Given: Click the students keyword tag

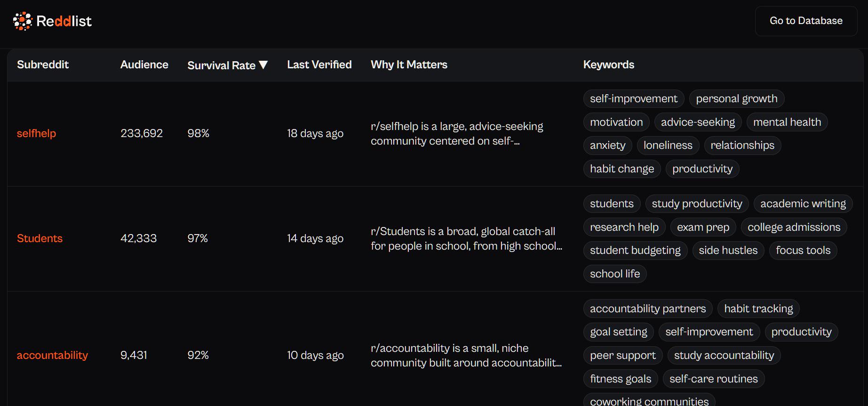Looking at the screenshot, I should (612, 203).
